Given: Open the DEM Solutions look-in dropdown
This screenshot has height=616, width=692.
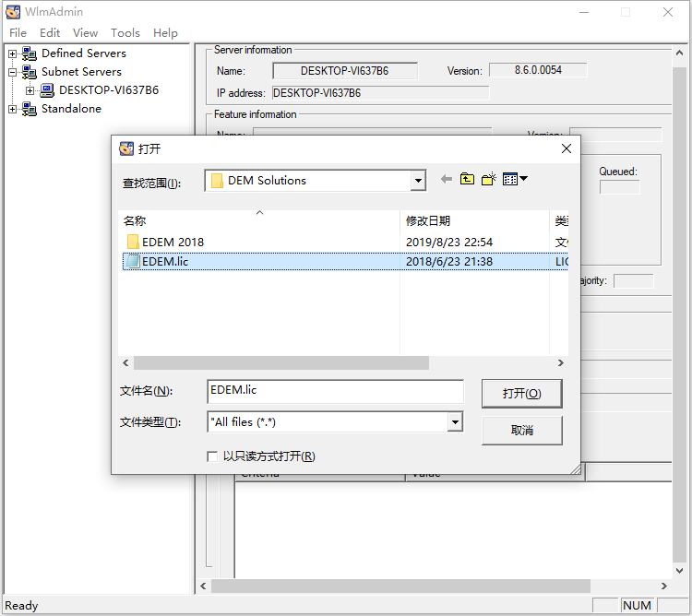Looking at the screenshot, I should [x=417, y=181].
